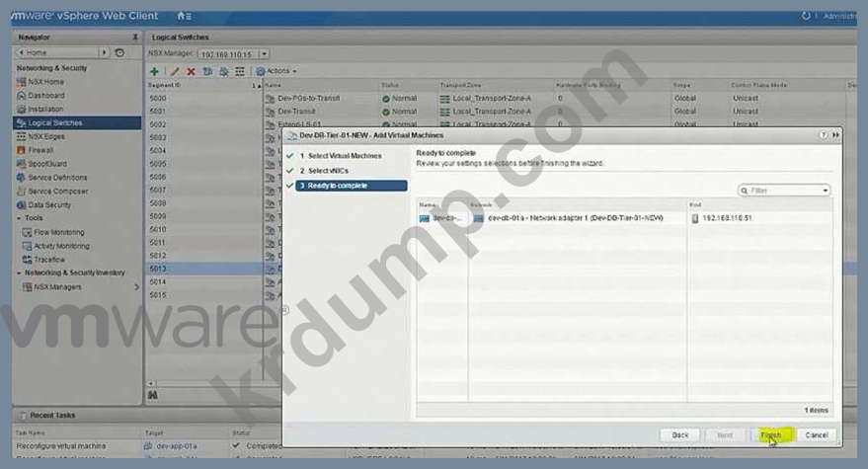Click Dev-Transit switch name
This screenshot has height=469, width=868.
(296, 112)
